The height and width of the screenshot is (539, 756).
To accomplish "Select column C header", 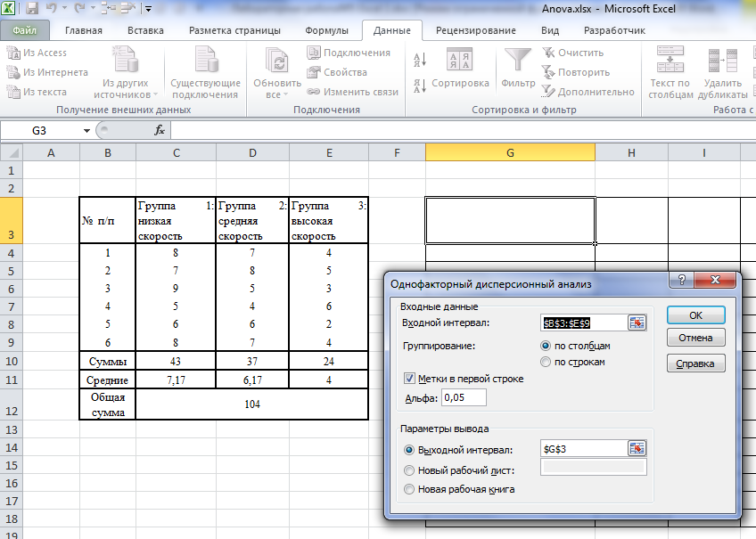I will tap(176, 152).
